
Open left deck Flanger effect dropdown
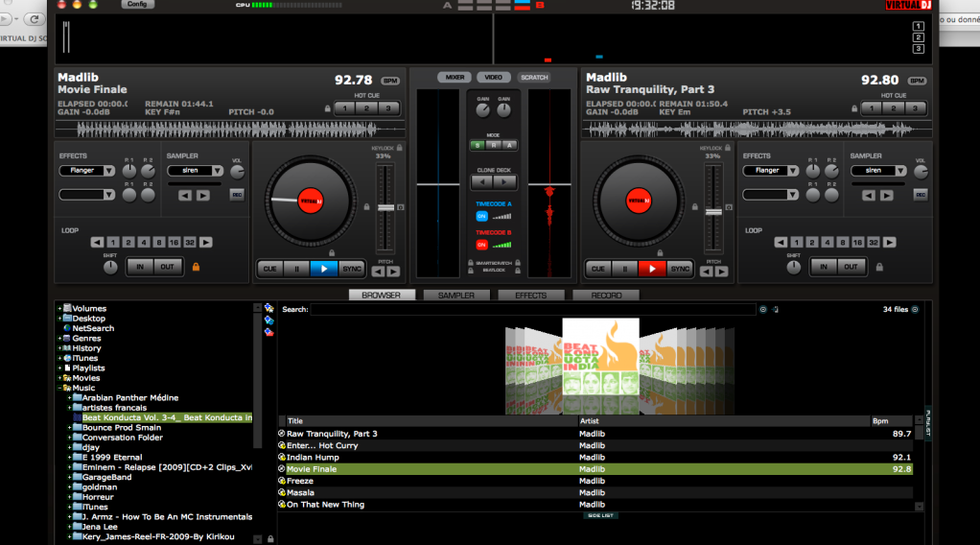pos(109,170)
